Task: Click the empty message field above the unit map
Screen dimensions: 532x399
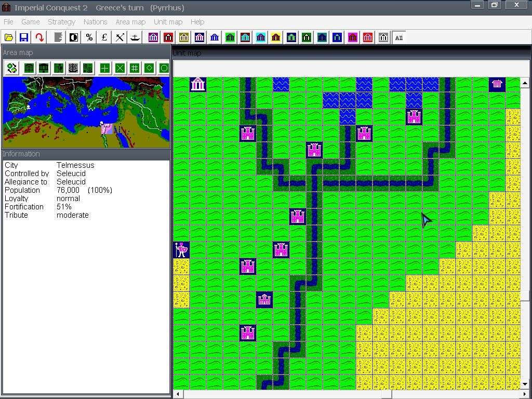Action: pyautogui.click(x=351, y=68)
